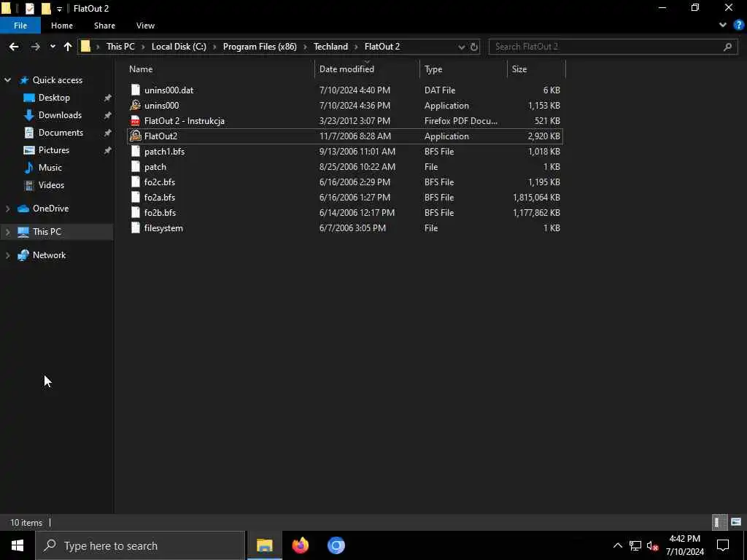
Task: Click the search magnifier icon
Action: coord(727,47)
